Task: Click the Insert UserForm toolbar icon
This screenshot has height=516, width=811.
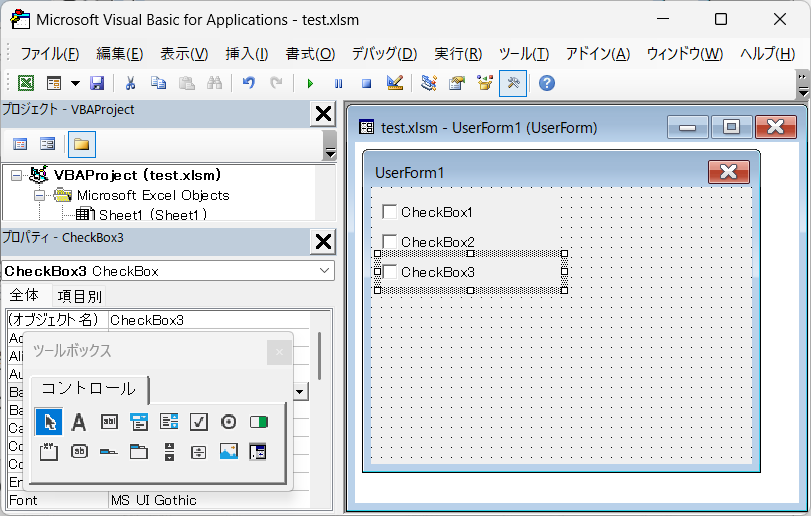Action: (54, 83)
